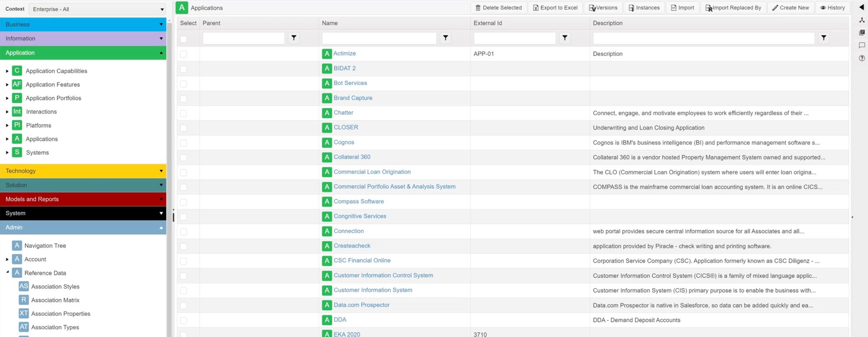Click the filter icon for Description column
The width and height of the screenshot is (868, 337).
coord(824,38)
